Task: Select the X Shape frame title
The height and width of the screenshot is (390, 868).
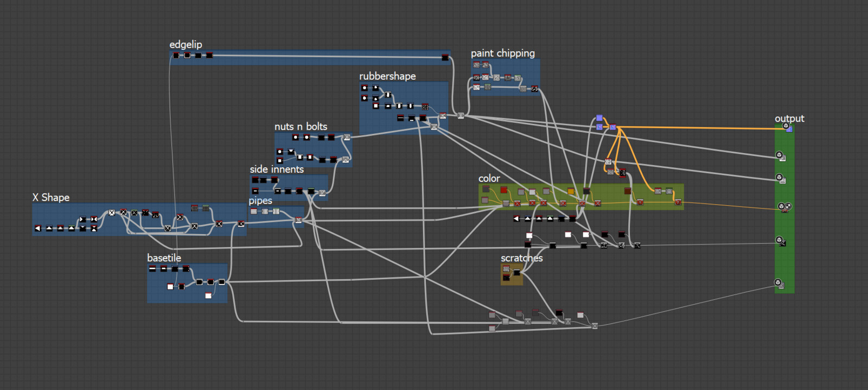Action: click(x=51, y=198)
